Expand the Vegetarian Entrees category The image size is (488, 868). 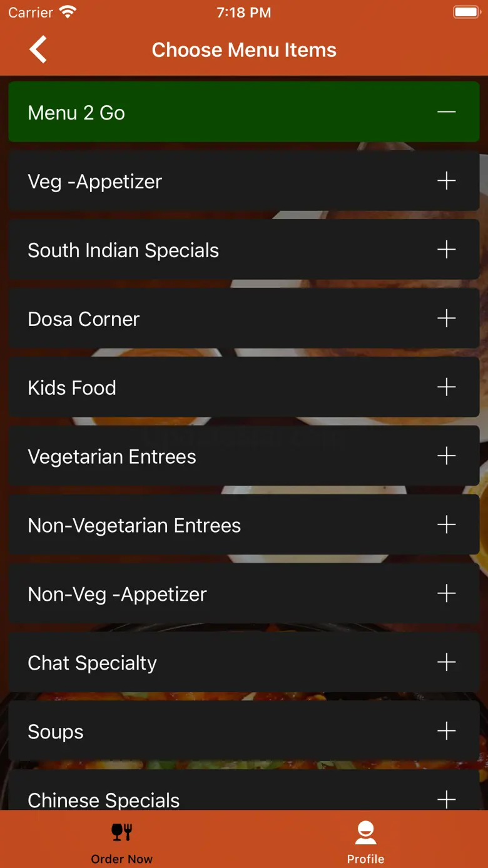tap(446, 456)
